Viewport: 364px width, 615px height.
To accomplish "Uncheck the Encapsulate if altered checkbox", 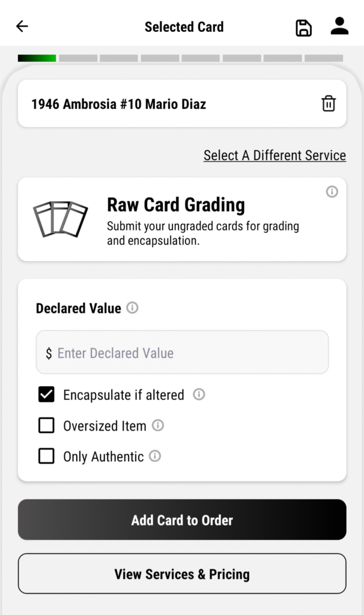I will pos(46,395).
